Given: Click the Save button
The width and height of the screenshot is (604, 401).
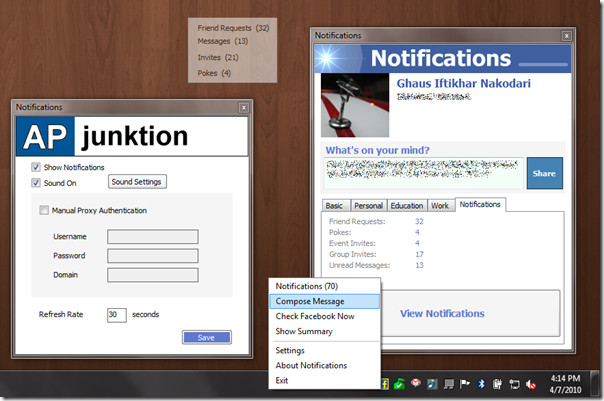Looking at the screenshot, I should pyautogui.click(x=207, y=337).
